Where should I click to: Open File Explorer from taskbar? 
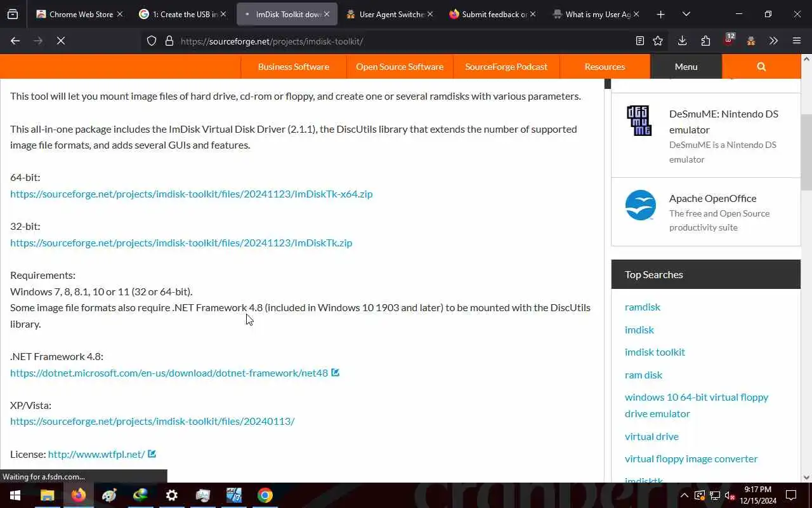tap(48, 495)
